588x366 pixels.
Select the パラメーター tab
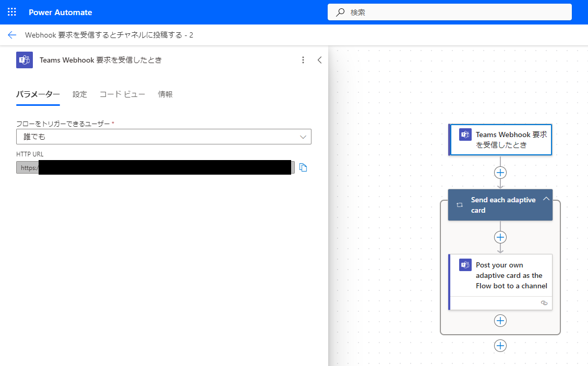(x=38, y=94)
